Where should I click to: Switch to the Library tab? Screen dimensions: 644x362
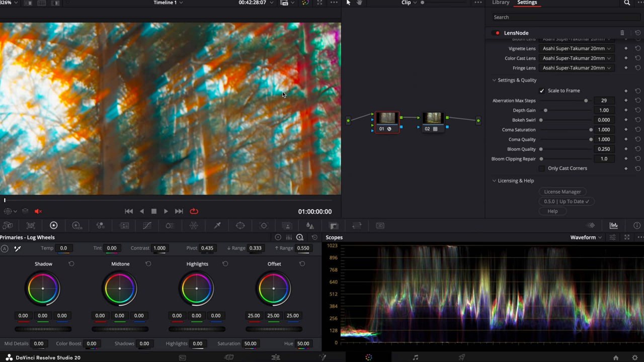click(x=501, y=3)
